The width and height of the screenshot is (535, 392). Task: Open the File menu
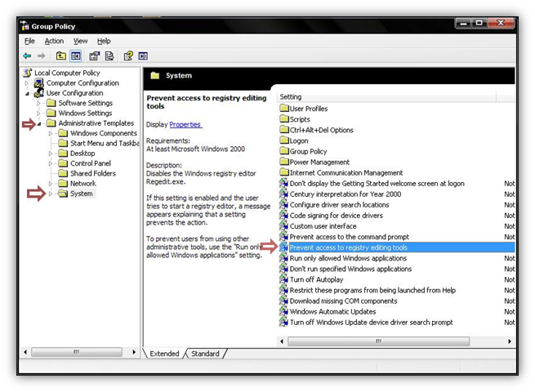(29, 41)
